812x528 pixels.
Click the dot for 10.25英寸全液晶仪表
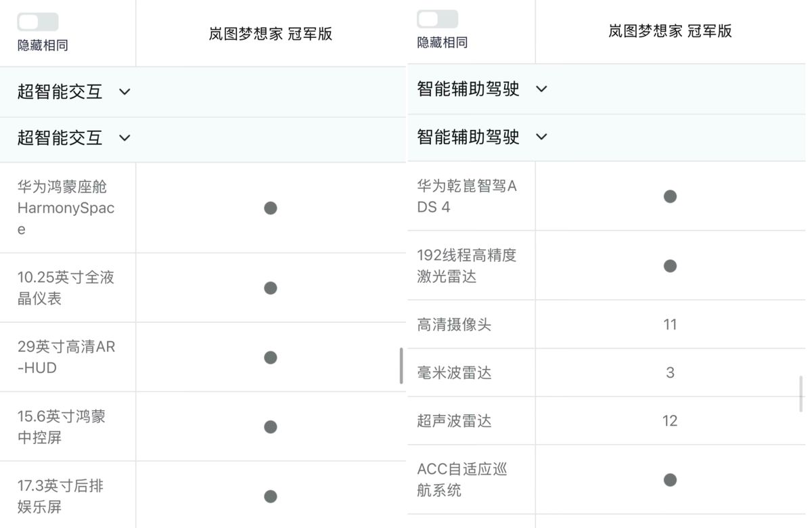[x=271, y=288]
